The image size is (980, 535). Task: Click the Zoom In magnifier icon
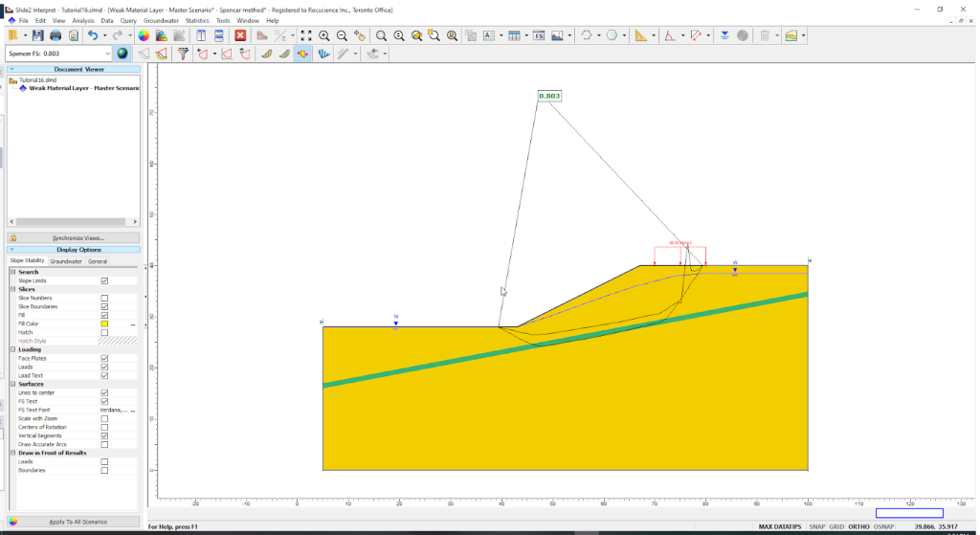coord(324,35)
